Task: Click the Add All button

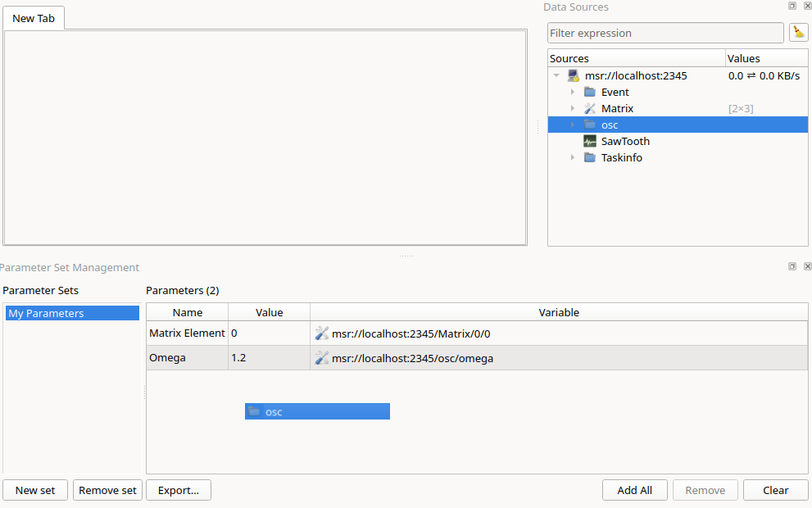Action: click(x=635, y=490)
